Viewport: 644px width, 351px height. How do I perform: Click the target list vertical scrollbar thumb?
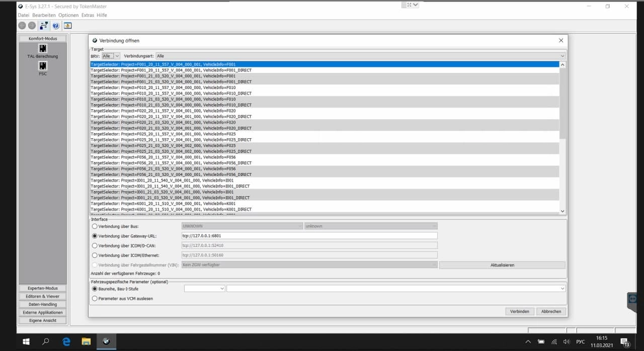(x=562, y=104)
